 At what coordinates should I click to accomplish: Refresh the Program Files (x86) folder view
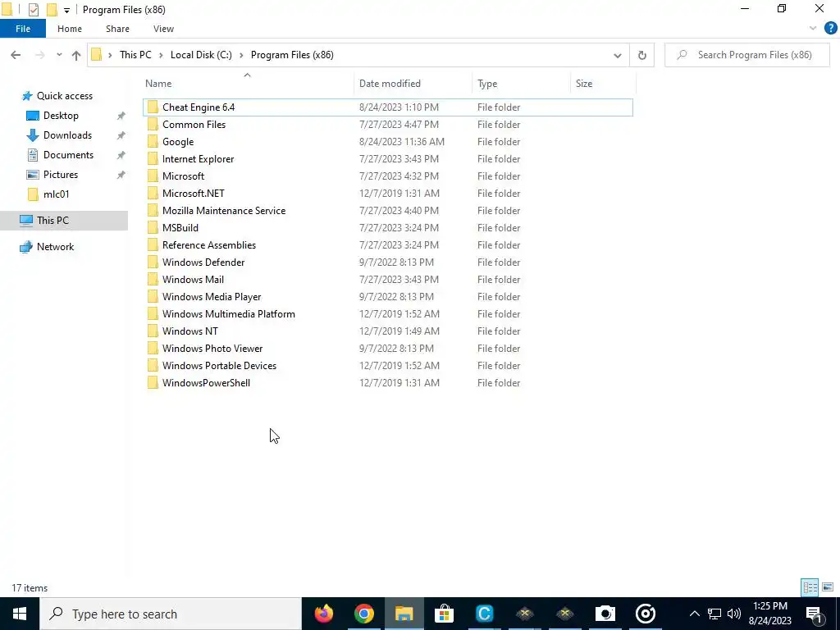(x=641, y=55)
